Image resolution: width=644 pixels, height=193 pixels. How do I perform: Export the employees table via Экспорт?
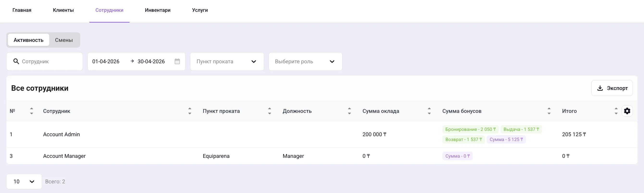(x=612, y=88)
